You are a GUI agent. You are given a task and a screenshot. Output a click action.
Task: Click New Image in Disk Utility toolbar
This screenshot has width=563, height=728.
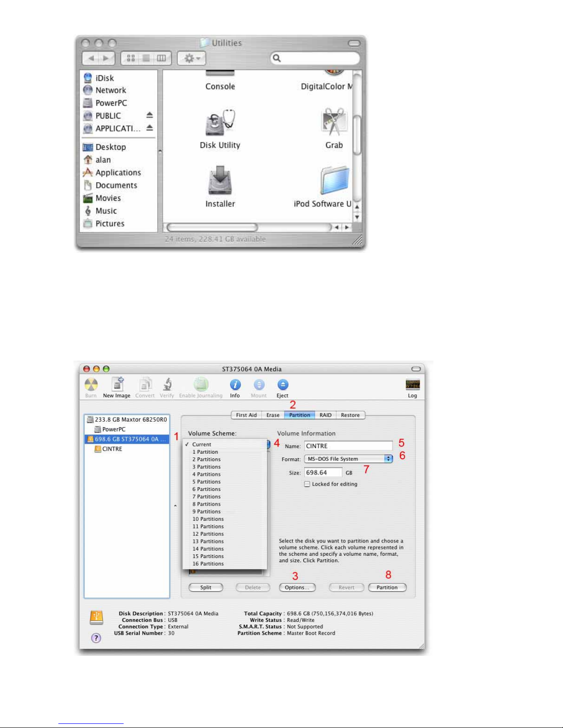(117, 388)
